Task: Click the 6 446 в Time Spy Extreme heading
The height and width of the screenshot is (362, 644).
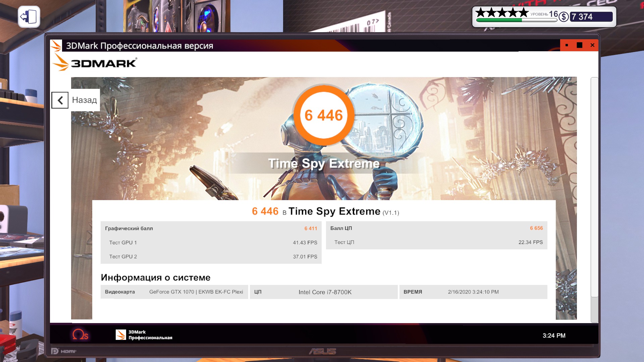Action: [325, 211]
